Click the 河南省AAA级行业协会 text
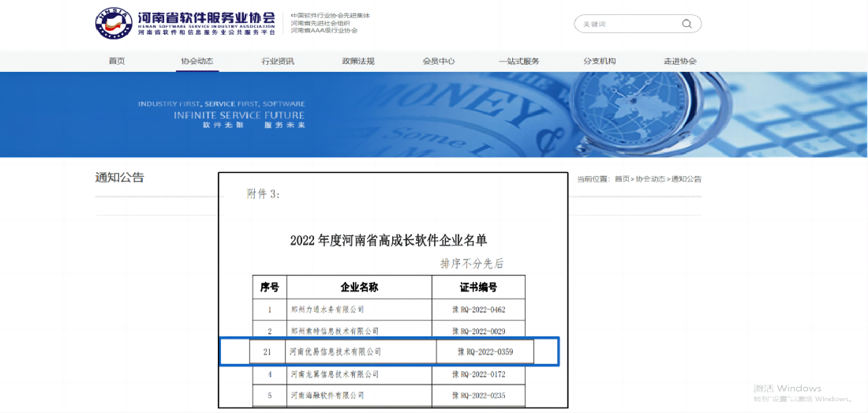 pyautogui.click(x=324, y=31)
